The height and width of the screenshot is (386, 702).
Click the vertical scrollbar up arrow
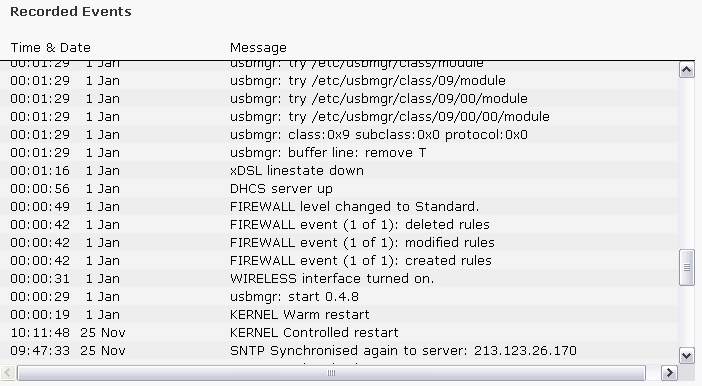click(x=687, y=69)
